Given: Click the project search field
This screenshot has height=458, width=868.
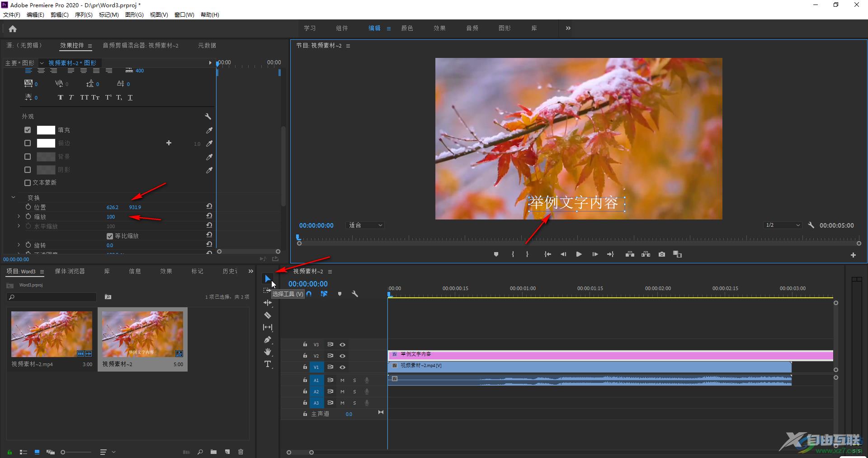Looking at the screenshot, I should 52,297.
